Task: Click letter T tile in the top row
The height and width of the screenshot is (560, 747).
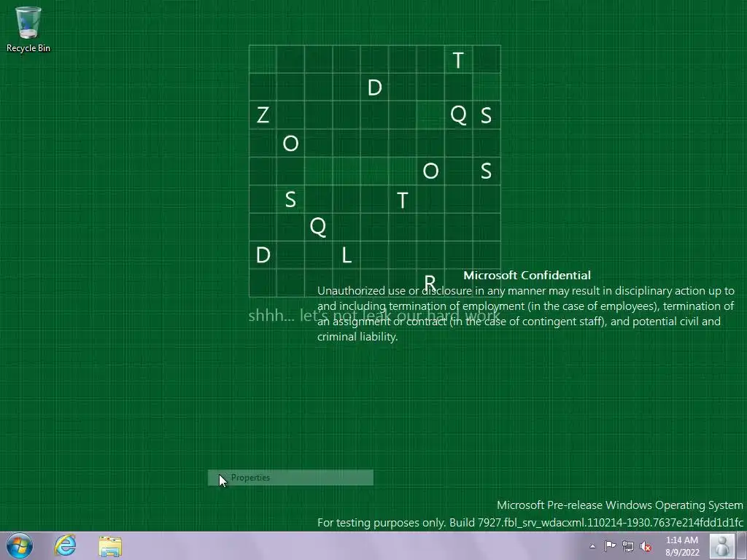Action: point(458,60)
